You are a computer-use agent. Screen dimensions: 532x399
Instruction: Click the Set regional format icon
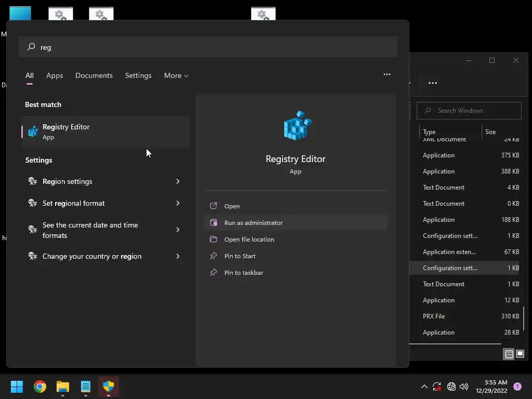(33, 203)
